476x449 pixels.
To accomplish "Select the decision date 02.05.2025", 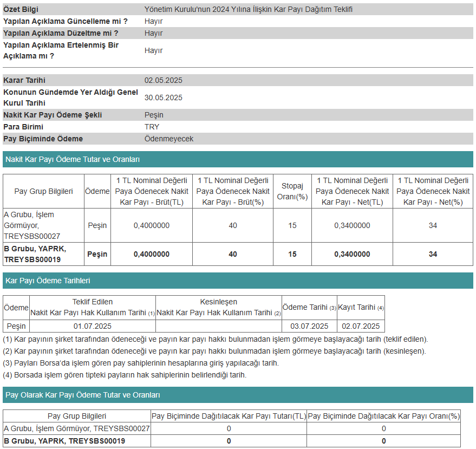I will pos(164,81).
